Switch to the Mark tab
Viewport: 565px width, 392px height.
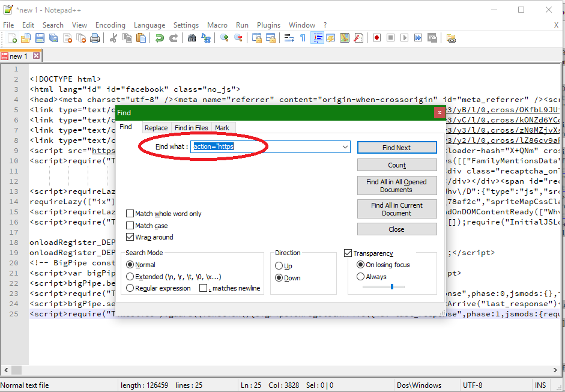tap(222, 128)
